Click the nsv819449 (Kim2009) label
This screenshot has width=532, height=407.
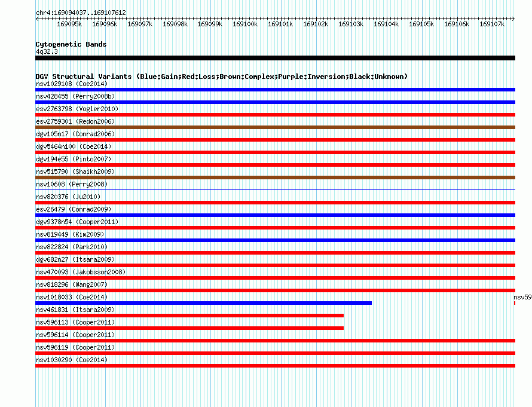pos(70,234)
